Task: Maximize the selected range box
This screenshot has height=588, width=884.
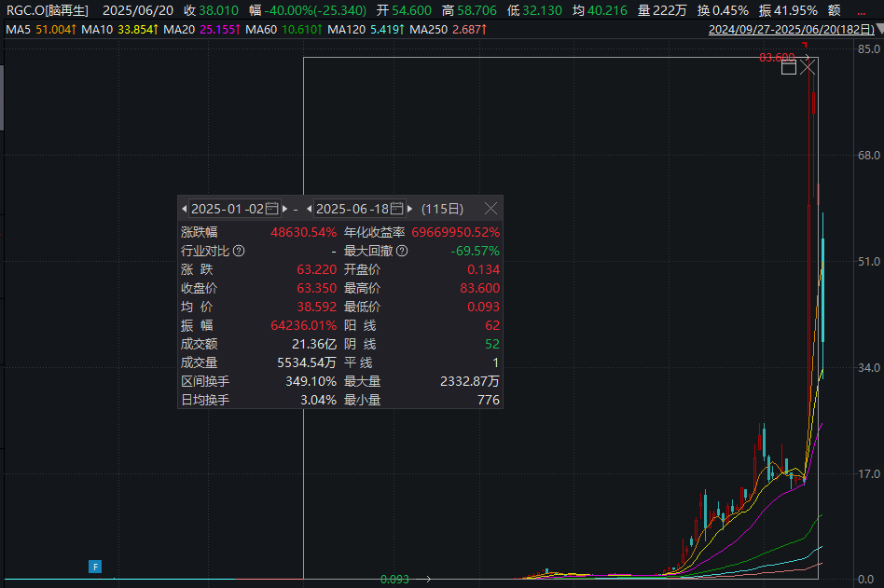Action: pos(789,66)
